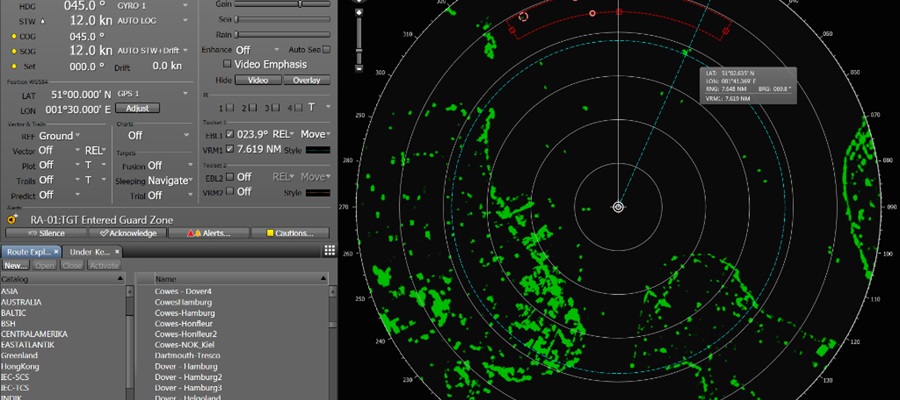Screen dimensions: 900x400
Task: Enable the EBL2 checkbox
Action: [x=230, y=177]
